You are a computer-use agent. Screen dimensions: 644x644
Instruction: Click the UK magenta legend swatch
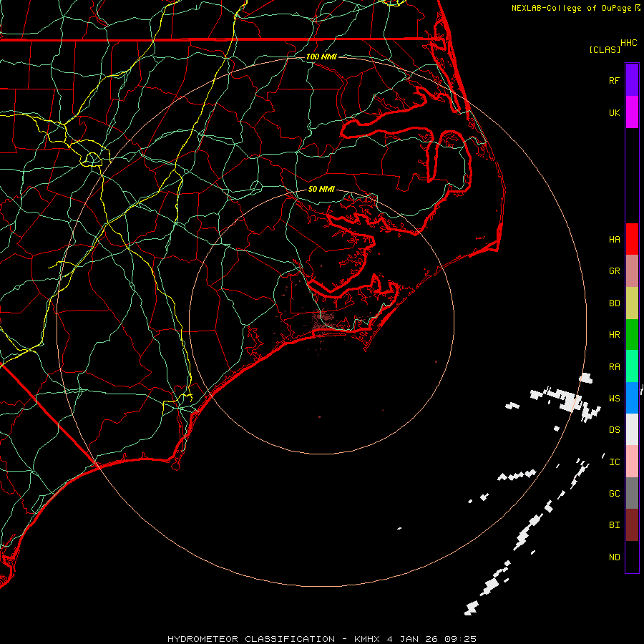(632, 112)
